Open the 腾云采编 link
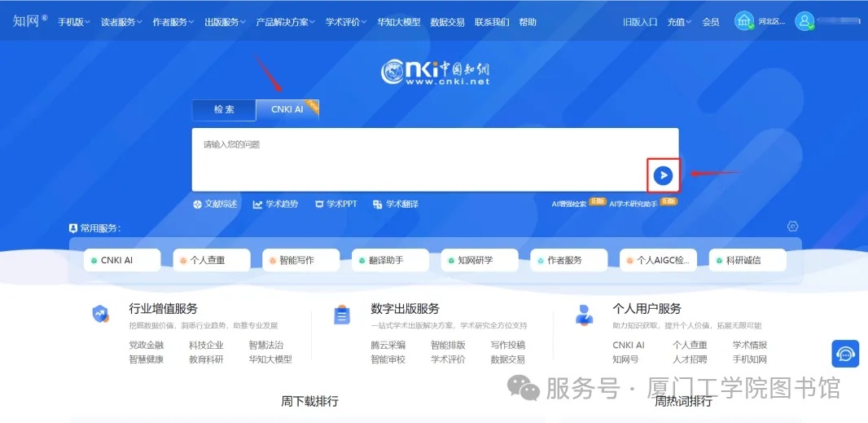868x423 pixels. point(388,345)
